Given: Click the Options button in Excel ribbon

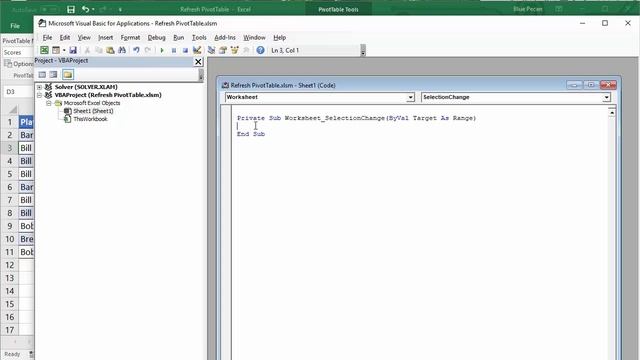Looking at the screenshot, I should [x=19, y=64].
